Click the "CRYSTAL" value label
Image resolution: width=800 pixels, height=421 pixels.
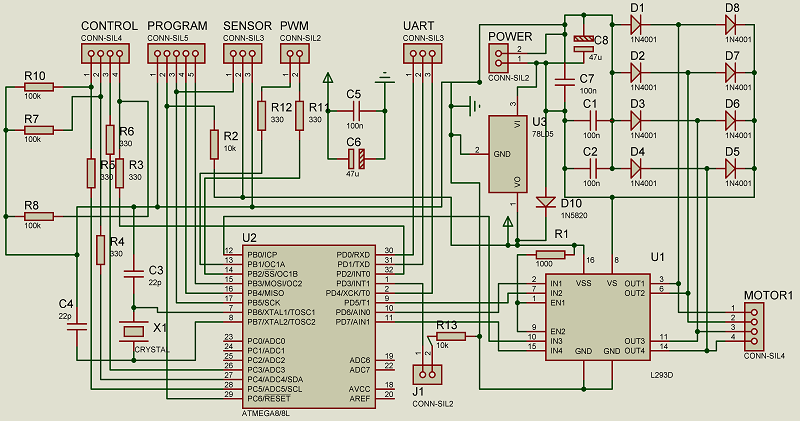pyautogui.click(x=152, y=350)
